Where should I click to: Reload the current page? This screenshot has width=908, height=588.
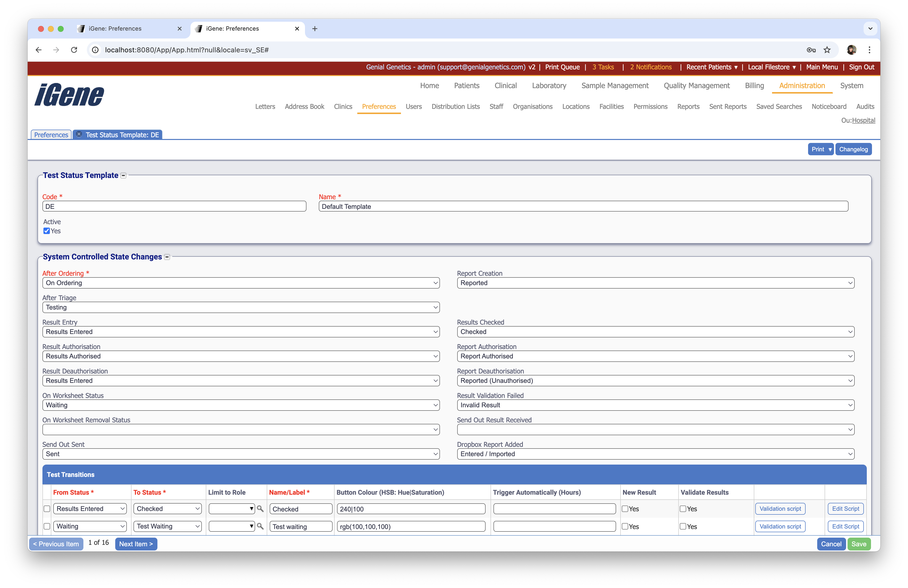74,50
